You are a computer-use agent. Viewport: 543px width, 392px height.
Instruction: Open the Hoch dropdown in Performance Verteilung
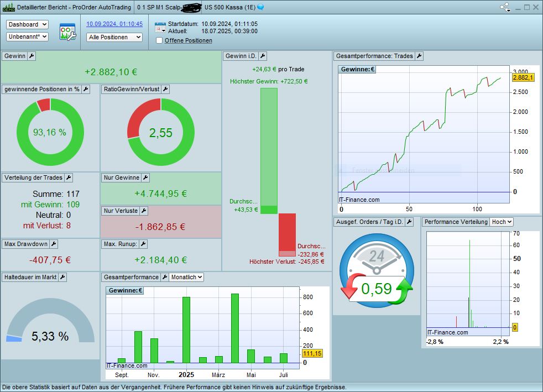click(502, 222)
